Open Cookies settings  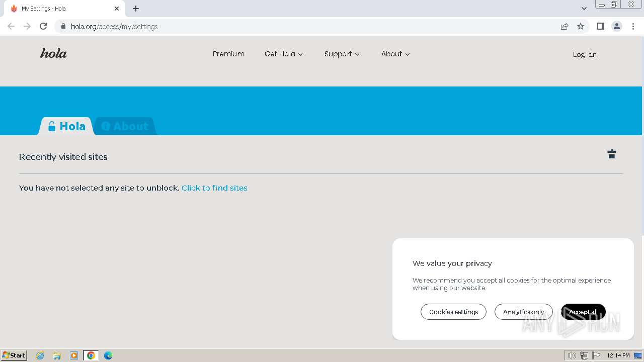[x=453, y=312]
